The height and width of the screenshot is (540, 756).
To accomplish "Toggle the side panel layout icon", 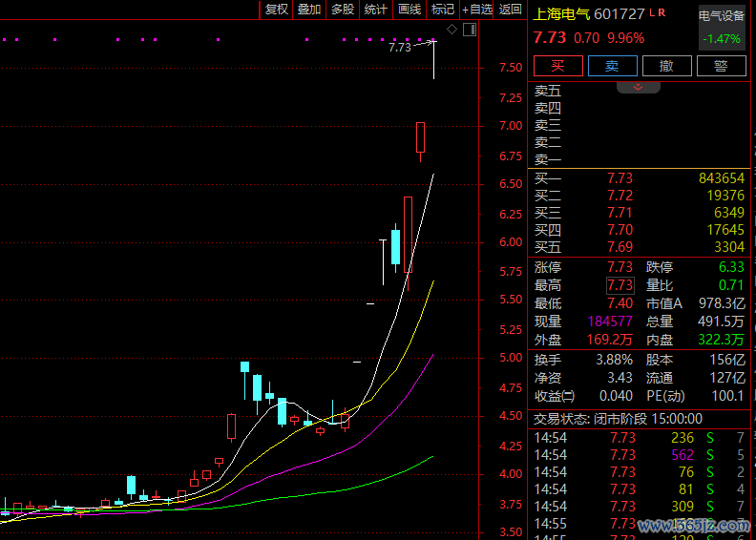I will tap(470, 30).
